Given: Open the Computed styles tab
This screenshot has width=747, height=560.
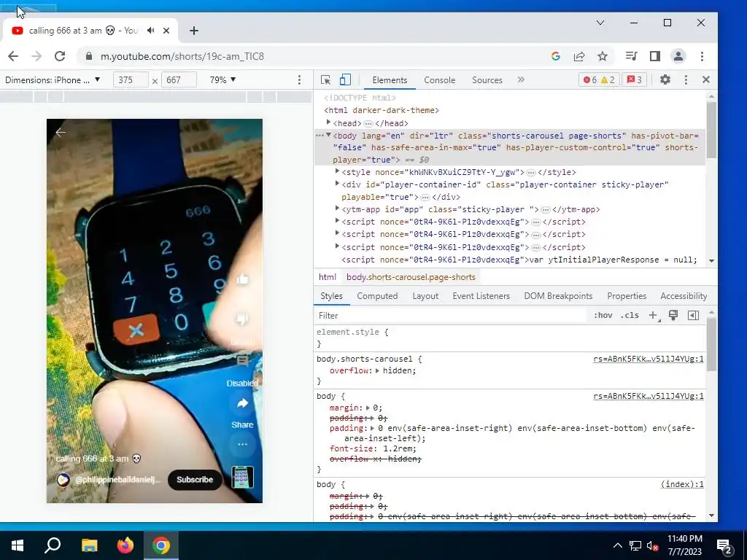Looking at the screenshot, I should point(377,296).
